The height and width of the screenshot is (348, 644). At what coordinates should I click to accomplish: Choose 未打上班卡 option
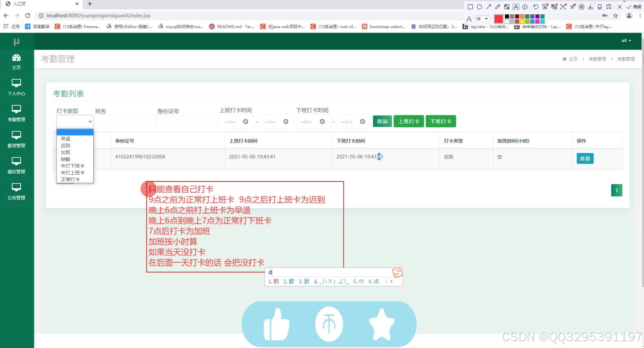pyautogui.click(x=75, y=173)
